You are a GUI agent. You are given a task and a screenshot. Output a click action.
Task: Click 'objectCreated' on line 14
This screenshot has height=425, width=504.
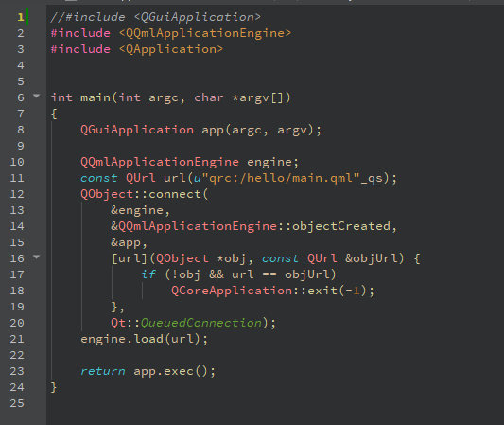click(x=341, y=226)
